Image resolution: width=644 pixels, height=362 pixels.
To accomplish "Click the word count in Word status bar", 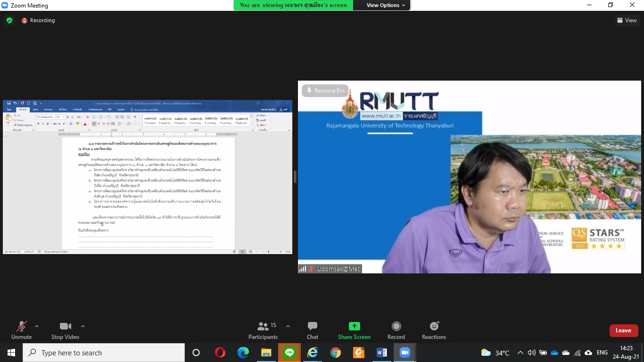I will click(x=29, y=252).
